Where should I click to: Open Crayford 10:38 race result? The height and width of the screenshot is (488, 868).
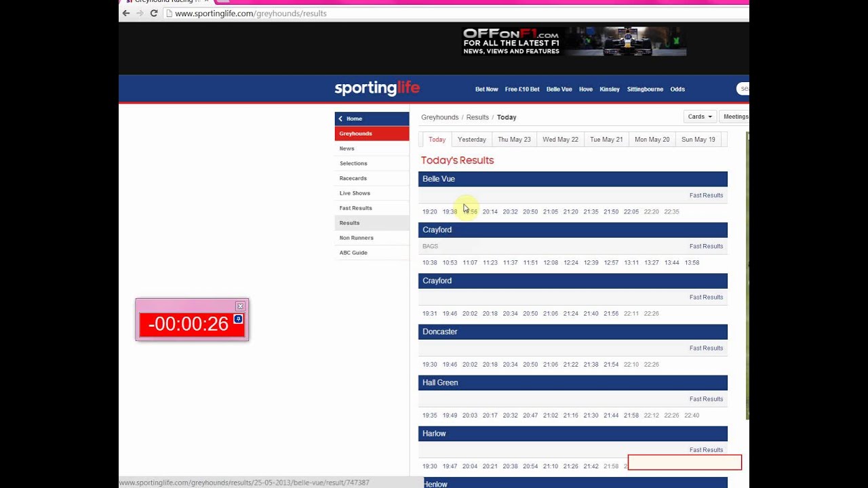coord(430,262)
